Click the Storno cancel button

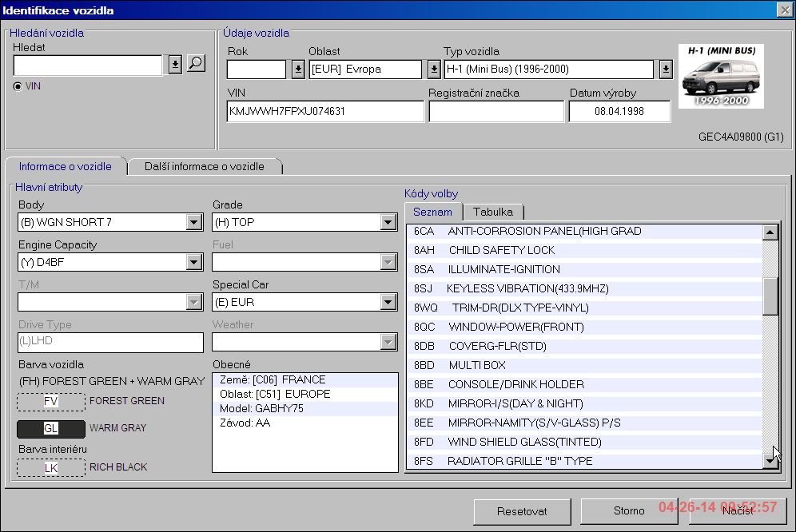coord(629,510)
